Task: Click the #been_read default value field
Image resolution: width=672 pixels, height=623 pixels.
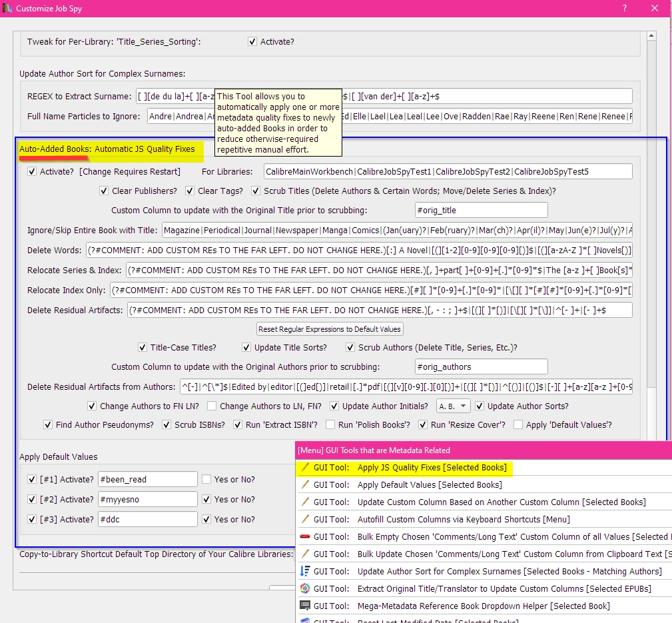Action: (147, 479)
